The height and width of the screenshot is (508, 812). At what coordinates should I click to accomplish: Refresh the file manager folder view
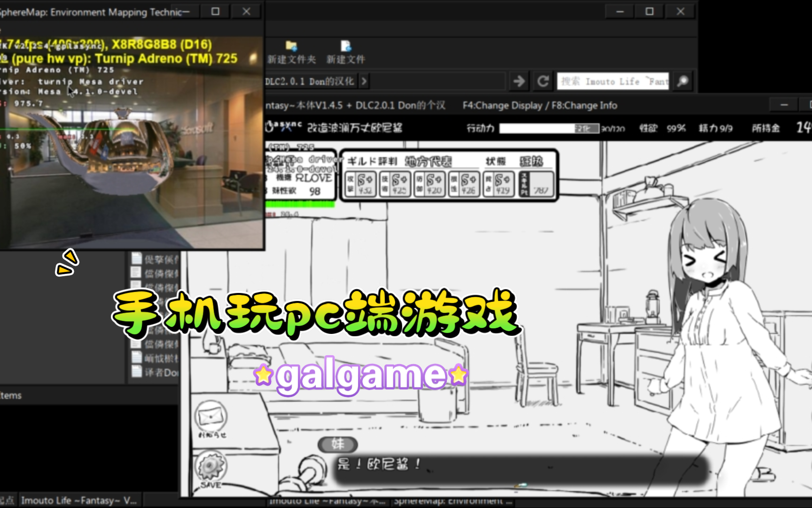[543, 81]
